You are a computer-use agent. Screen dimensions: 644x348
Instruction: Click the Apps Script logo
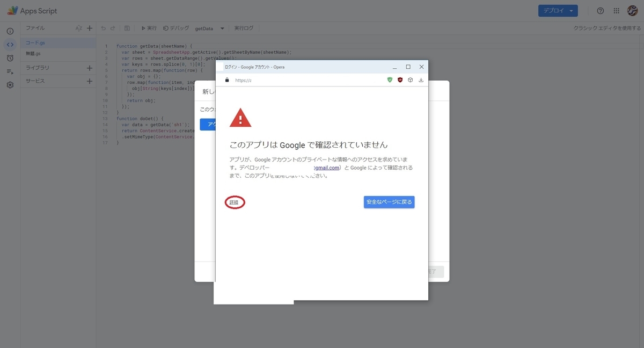(32, 11)
